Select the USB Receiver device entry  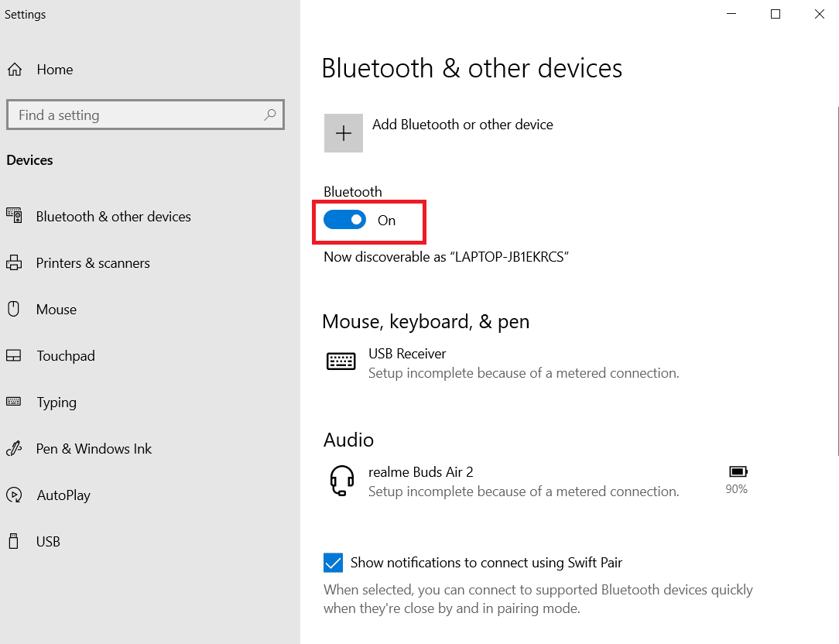(x=503, y=363)
